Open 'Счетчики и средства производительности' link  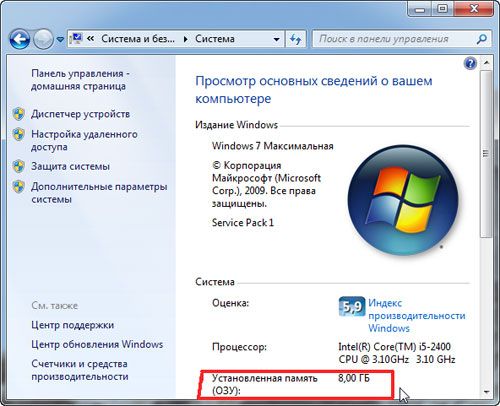(x=80, y=370)
